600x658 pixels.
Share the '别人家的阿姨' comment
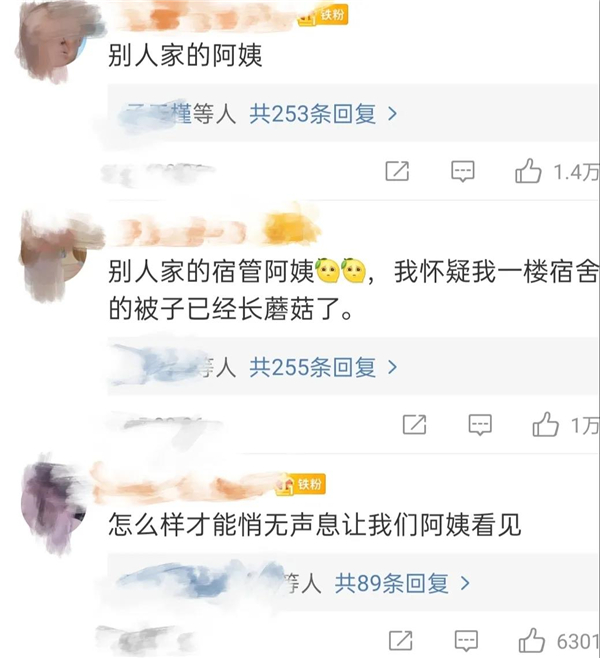397,171
